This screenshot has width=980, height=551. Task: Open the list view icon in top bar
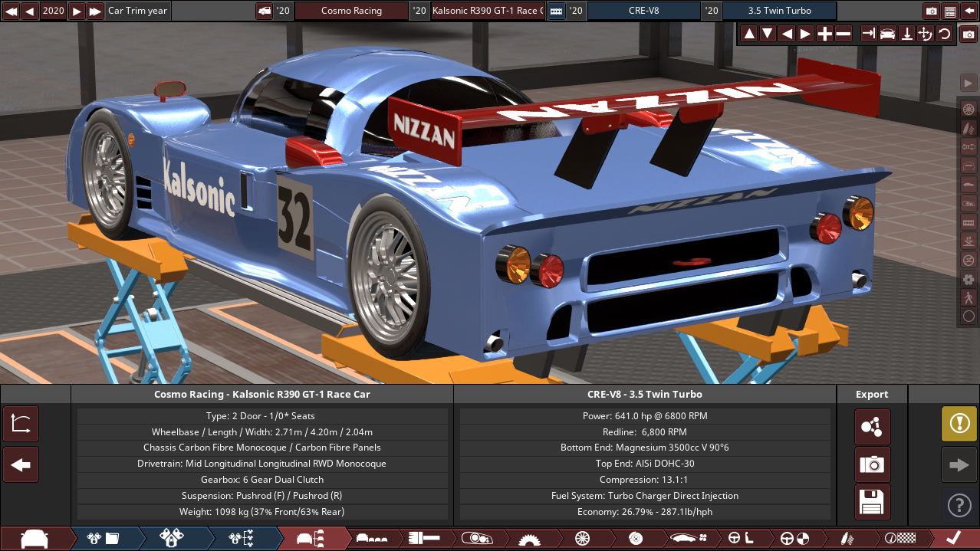[950, 11]
